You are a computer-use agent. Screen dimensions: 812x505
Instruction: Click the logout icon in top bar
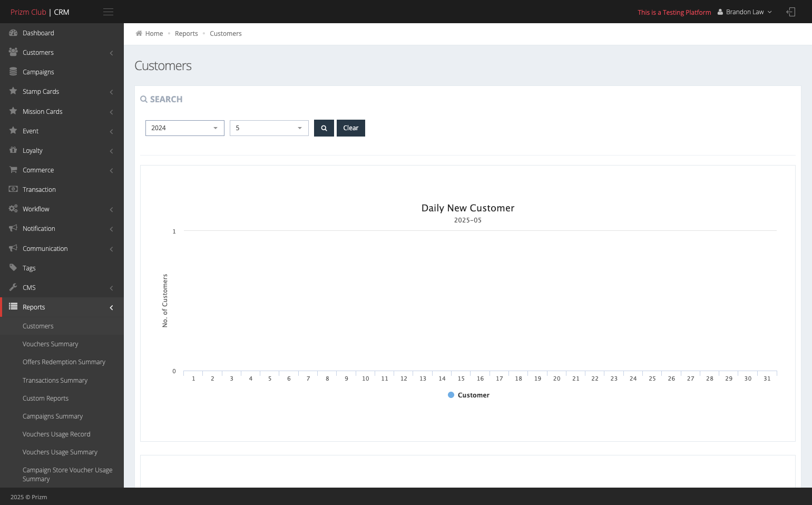(x=790, y=12)
